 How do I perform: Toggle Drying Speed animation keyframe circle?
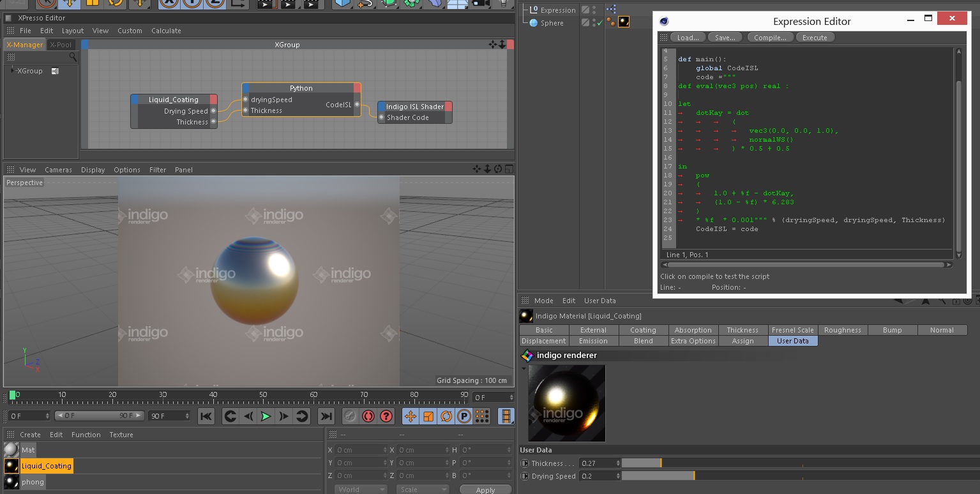click(x=525, y=476)
